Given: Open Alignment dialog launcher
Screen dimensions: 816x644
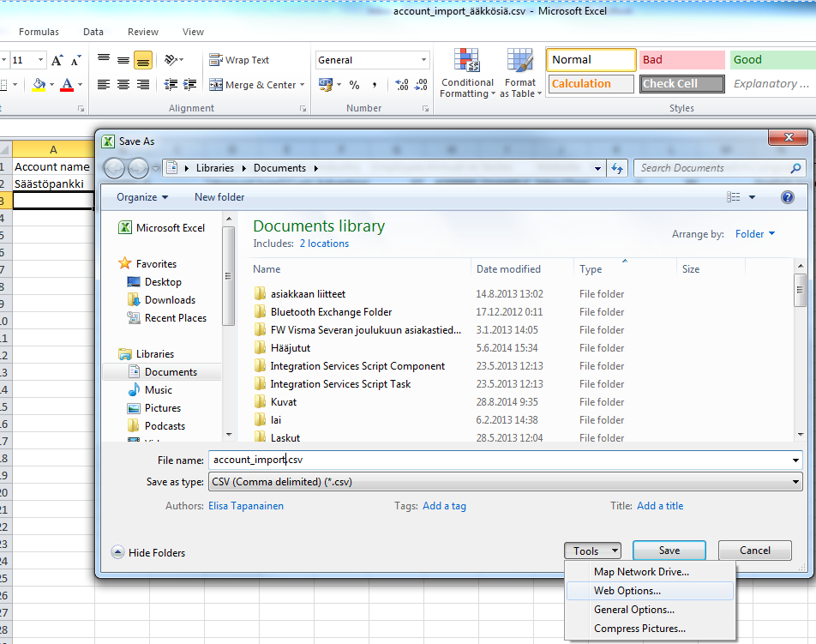Looking at the screenshot, I should click(303, 109).
